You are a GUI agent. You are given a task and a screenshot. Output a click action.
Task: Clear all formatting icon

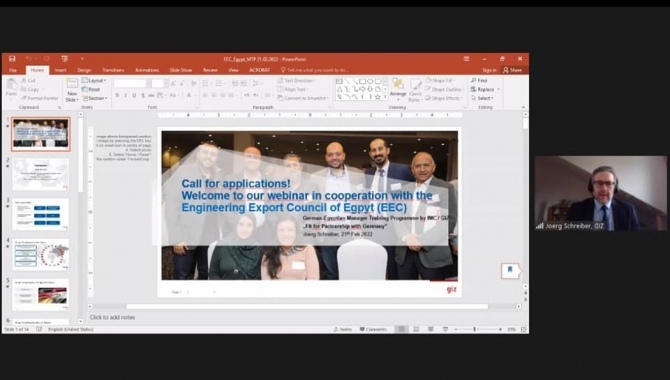click(194, 84)
